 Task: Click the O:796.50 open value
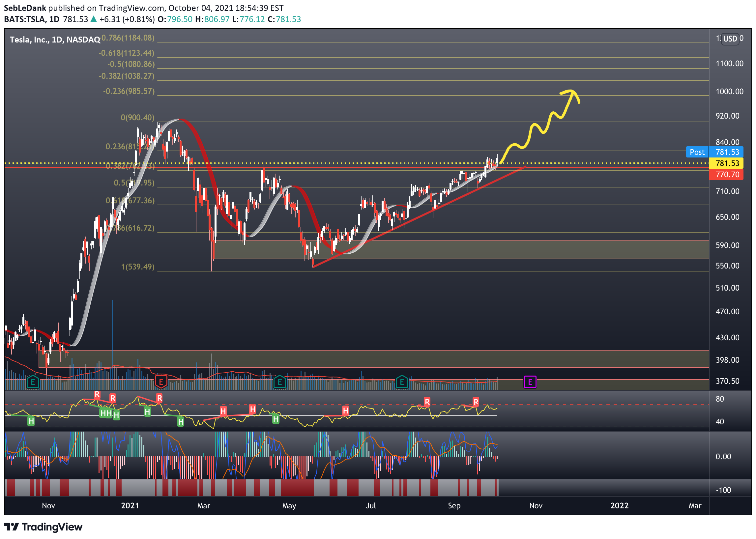point(175,19)
